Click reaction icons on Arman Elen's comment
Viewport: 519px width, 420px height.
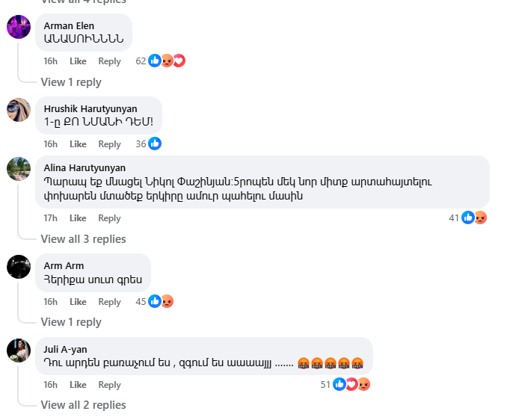click(x=166, y=61)
